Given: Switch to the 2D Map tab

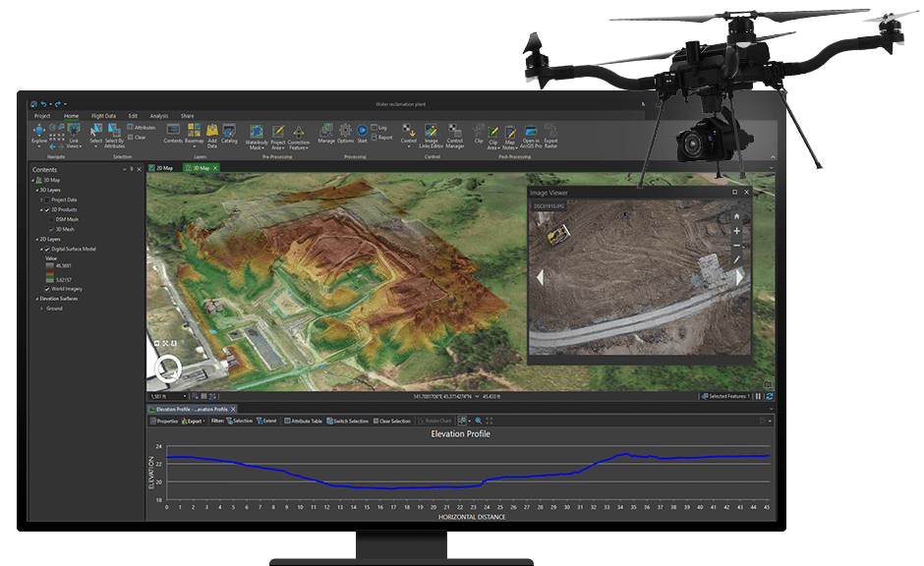Looking at the screenshot, I should [162, 168].
